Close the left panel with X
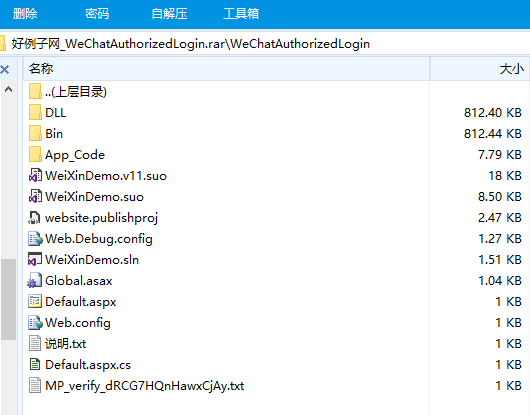This screenshot has width=530, height=415. (x=5, y=70)
